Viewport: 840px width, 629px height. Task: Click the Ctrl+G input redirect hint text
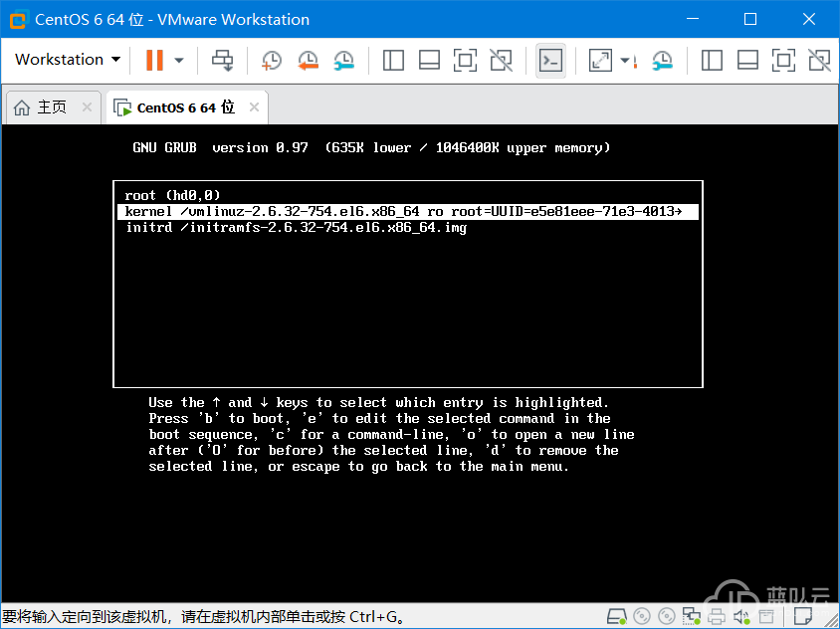[x=203, y=617]
